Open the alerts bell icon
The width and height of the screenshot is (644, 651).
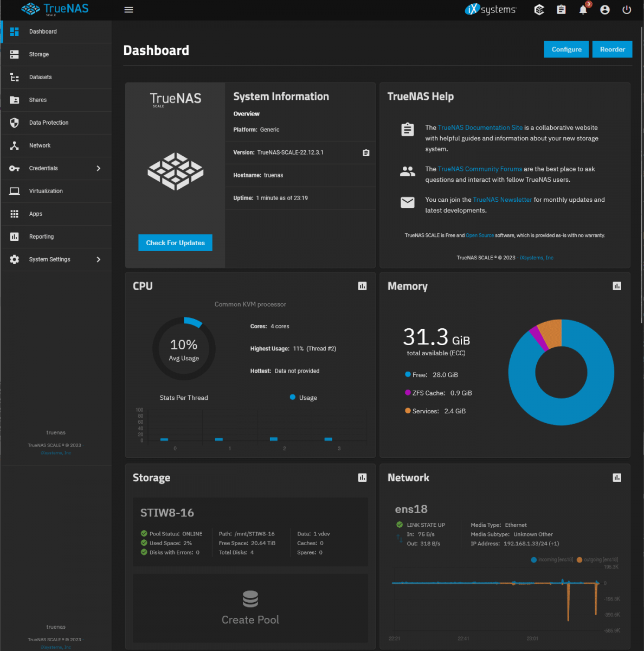(583, 10)
